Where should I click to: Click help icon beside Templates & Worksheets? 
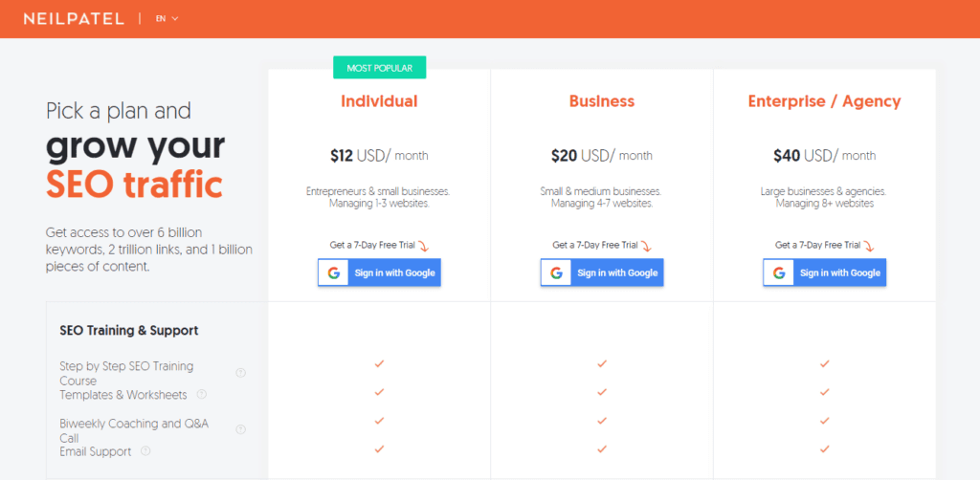point(201,395)
